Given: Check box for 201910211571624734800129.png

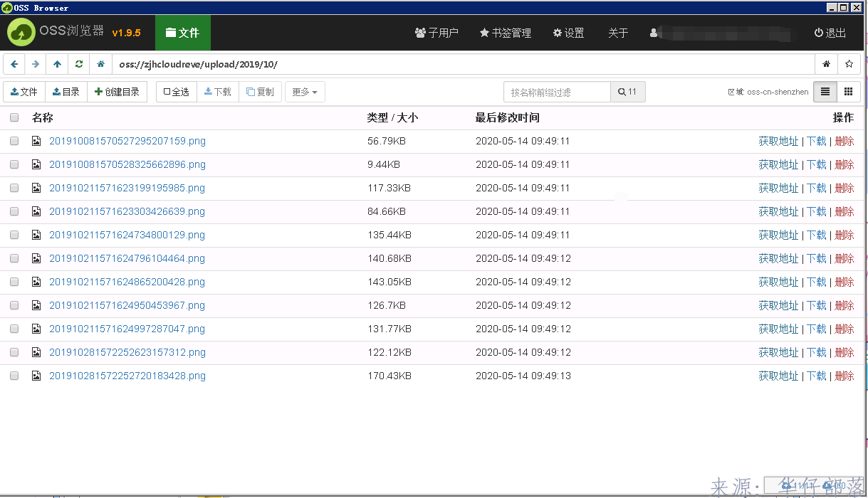Looking at the screenshot, I should point(14,235).
